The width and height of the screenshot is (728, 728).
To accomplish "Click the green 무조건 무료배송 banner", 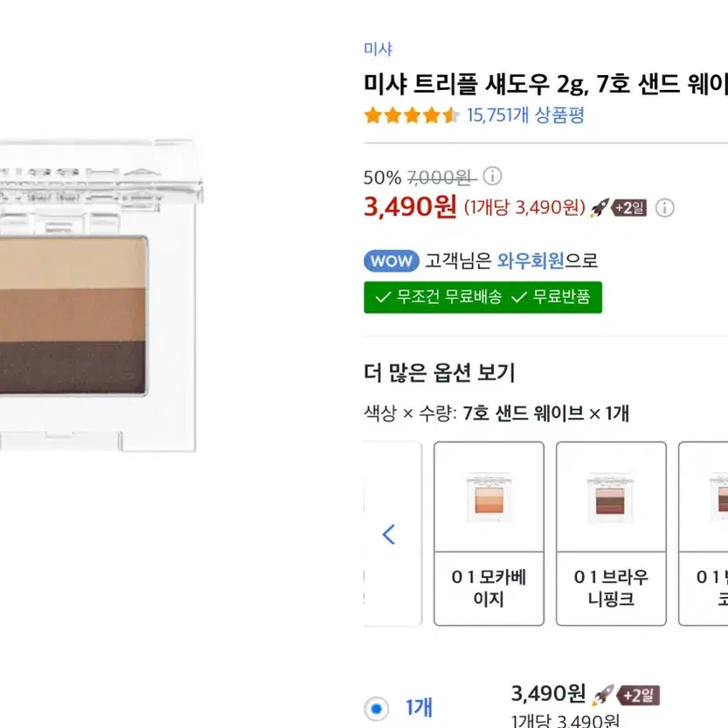I will pyautogui.click(x=482, y=297).
